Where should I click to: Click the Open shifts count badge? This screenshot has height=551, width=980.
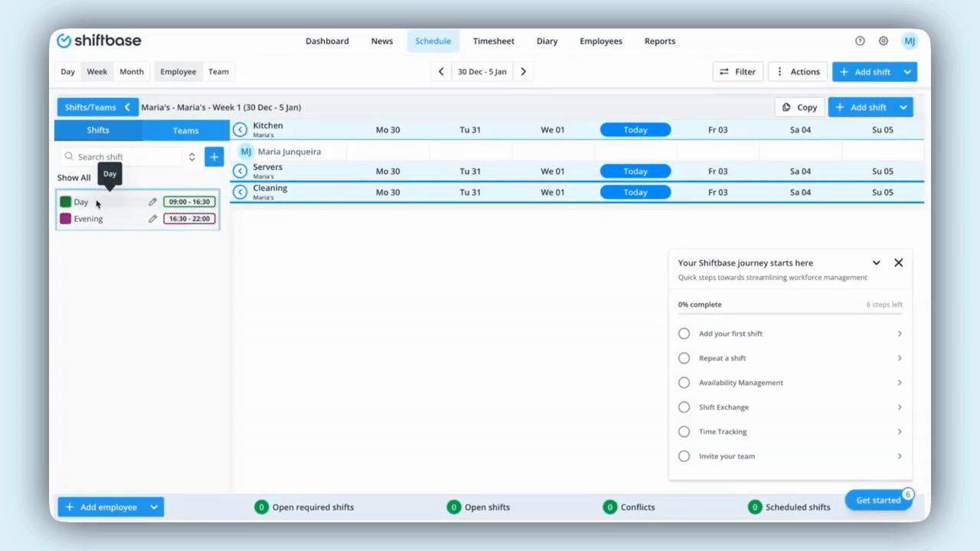[453, 507]
